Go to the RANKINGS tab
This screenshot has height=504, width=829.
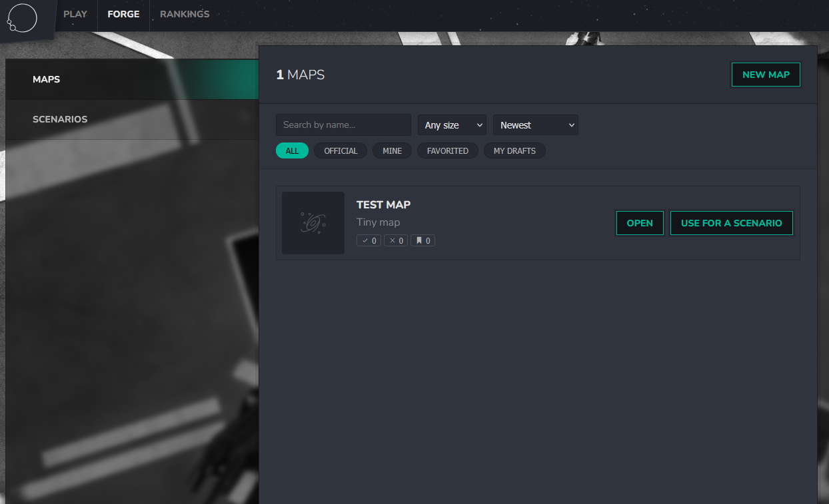185,14
